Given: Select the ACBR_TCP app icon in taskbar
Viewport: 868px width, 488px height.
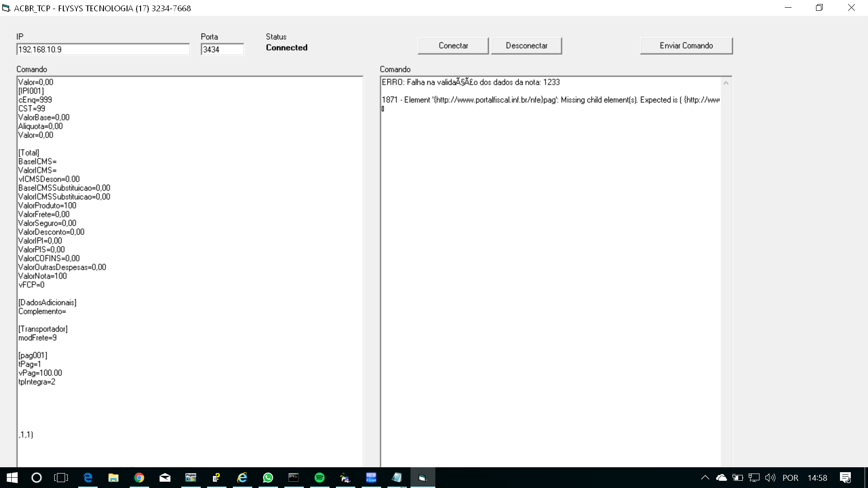Looking at the screenshot, I should click(x=422, y=478).
